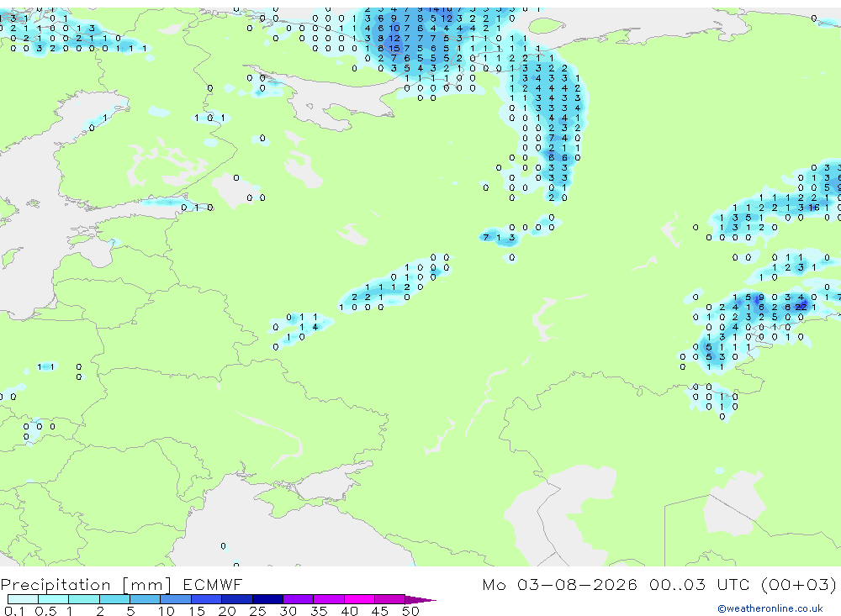The image size is (841, 616).
Task: Click the '00..03' time range text
Action: [677, 584]
